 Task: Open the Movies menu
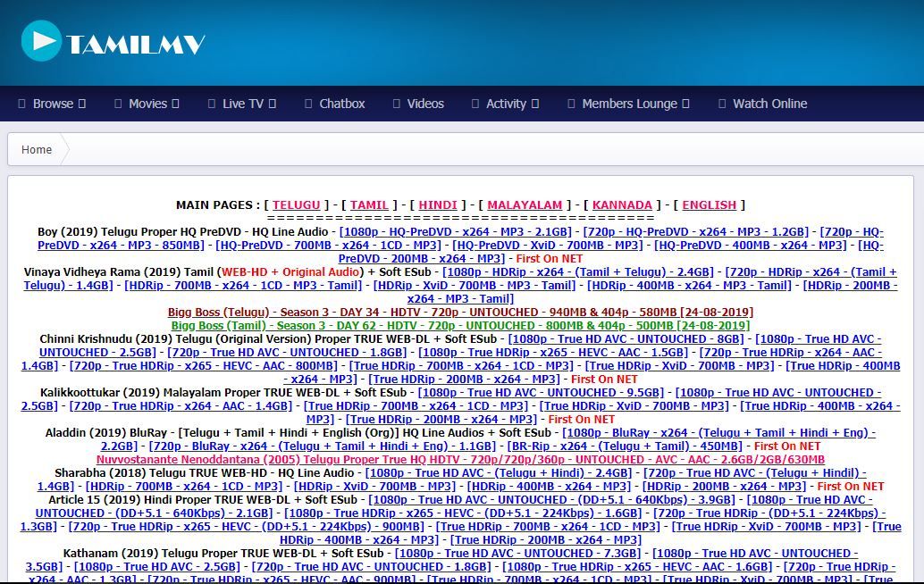click(x=147, y=104)
